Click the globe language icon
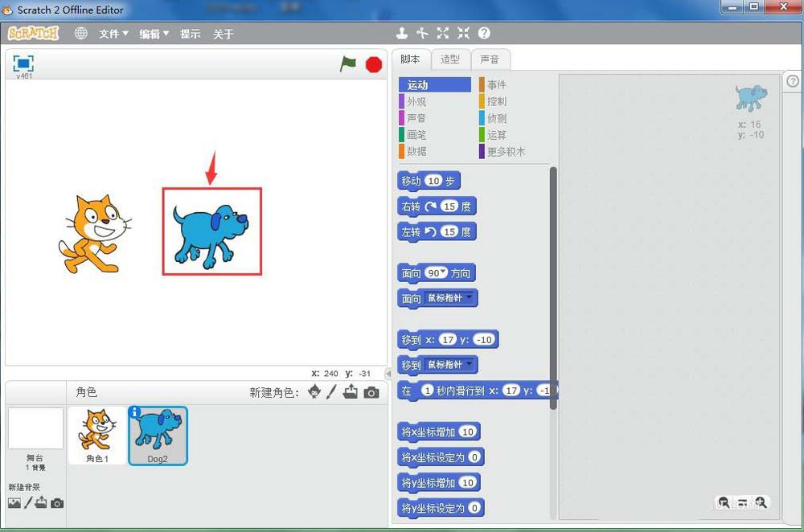The height and width of the screenshot is (532, 804). [80, 34]
